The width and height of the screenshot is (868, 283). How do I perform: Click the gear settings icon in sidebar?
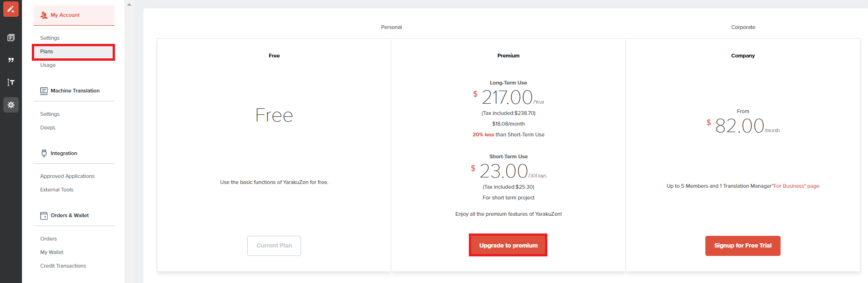point(11,105)
